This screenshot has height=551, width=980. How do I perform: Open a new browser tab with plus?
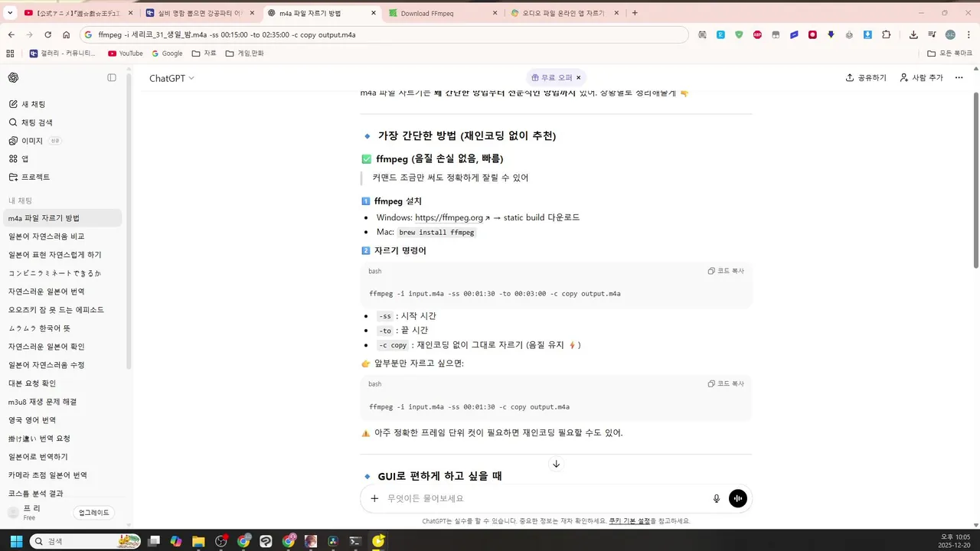pos(635,13)
